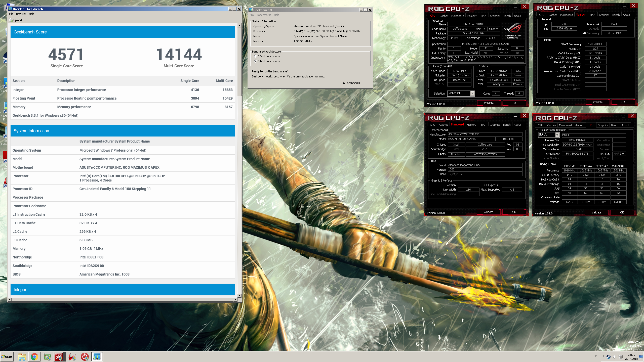
Task: Click the Model field ROG MAXIMUS X APEX
Action: [471, 139]
